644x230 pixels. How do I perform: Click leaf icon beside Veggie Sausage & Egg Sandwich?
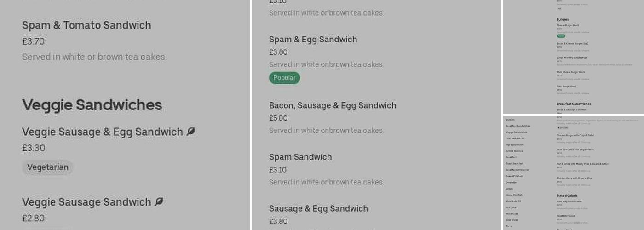click(x=191, y=132)
